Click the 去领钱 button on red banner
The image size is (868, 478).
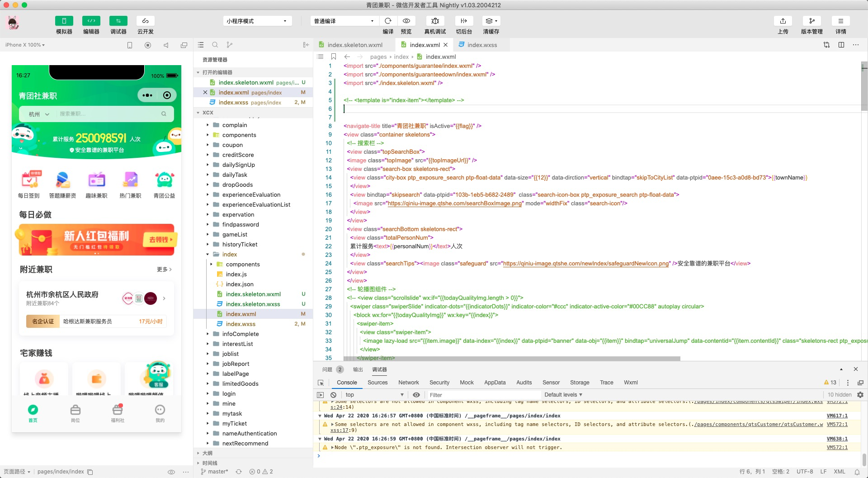(x=160, y=240)
